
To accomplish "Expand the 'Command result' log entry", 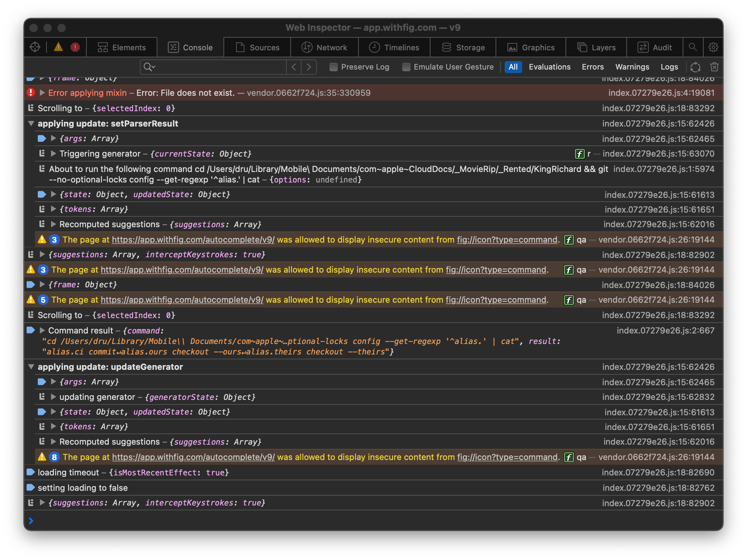I will tap(42, 330).
